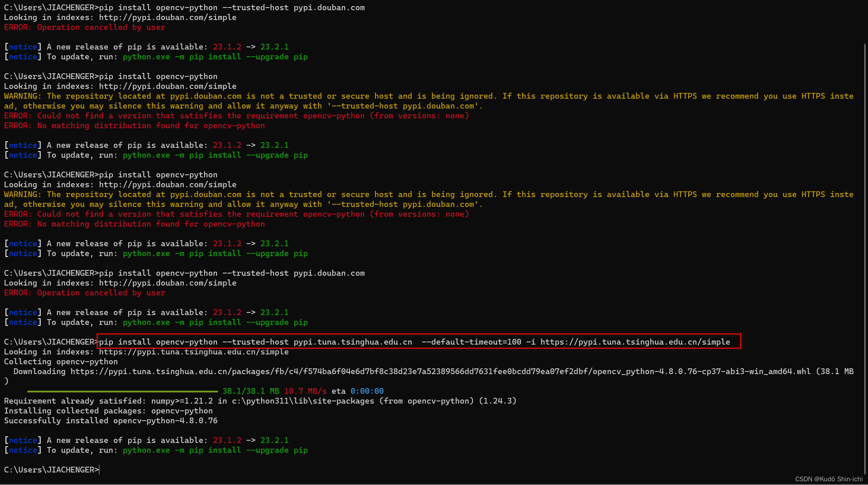Viewport: 868px width, 485px height.
Task: Click the '10.7 MB/s' download speed
Action: pyautogui.click(x=305, y=391)
